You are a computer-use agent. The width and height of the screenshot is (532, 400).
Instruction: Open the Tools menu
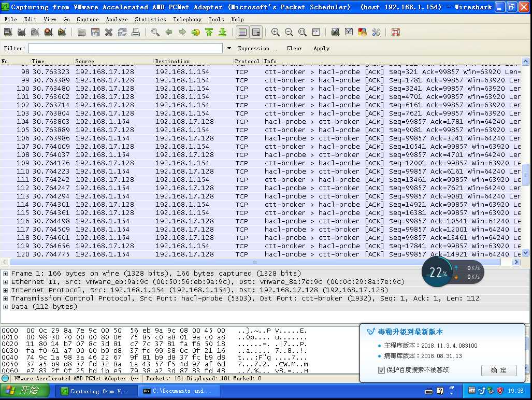click(x=216, y=19)
